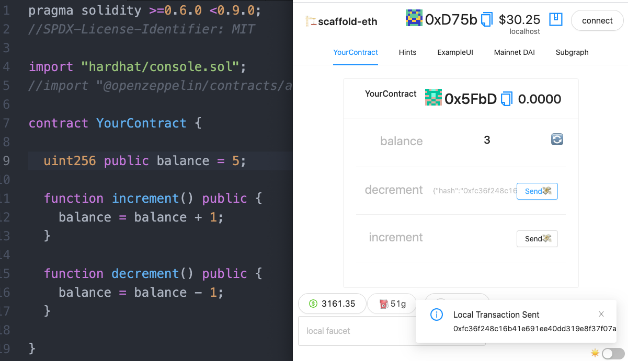Screen dimensions: 628x361
Task: Click the YourContract blockie identicon
Action: [433, 97]
